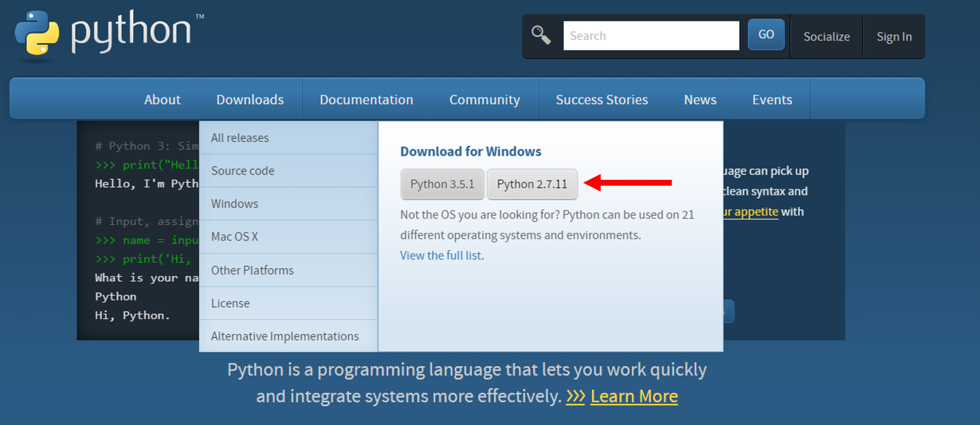Open the Events navigation menu
This screenshot has height=425, width=980.
point(772,99)
